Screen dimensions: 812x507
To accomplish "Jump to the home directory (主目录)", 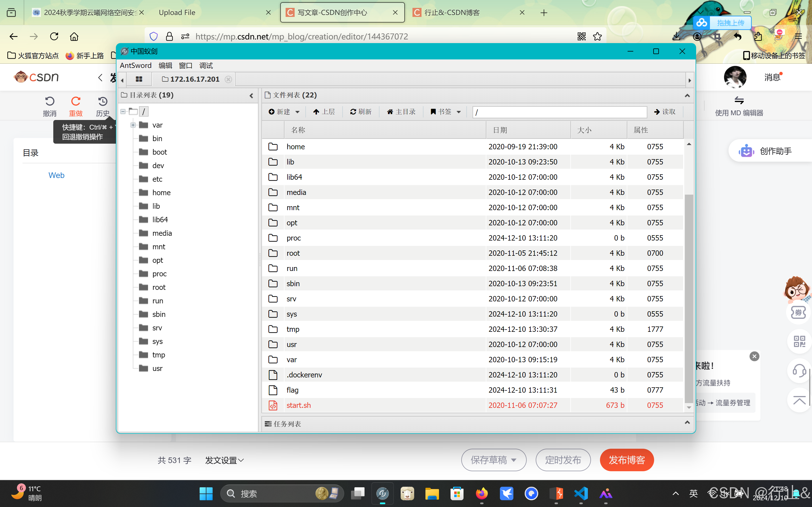I will 401,112.
